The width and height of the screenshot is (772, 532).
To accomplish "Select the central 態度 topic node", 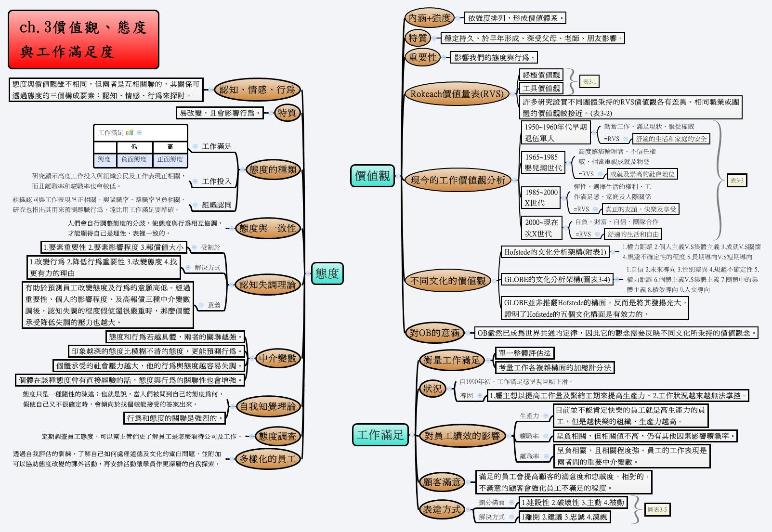I will [328, 274].
